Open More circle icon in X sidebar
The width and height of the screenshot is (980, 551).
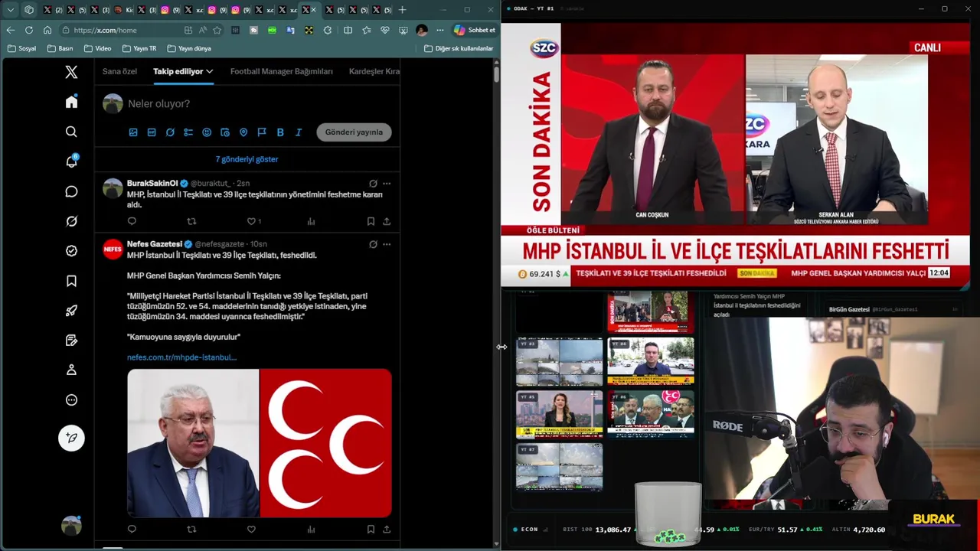point(71,399)
